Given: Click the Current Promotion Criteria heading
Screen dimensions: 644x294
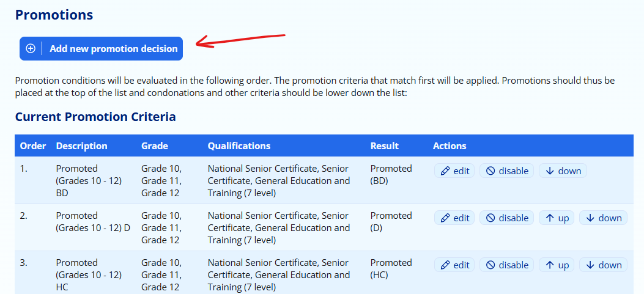Looking at the screenshot, I should (x=95, y=117).
